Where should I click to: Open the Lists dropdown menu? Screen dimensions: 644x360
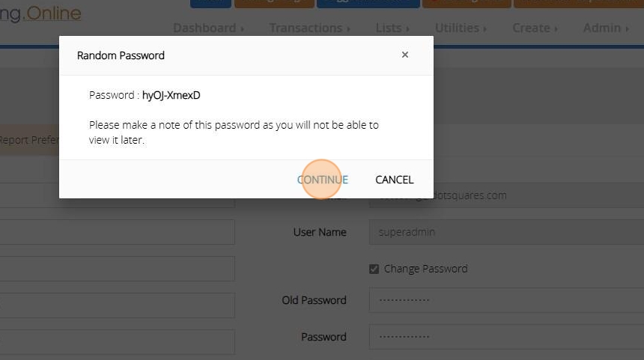pos(392,28)
